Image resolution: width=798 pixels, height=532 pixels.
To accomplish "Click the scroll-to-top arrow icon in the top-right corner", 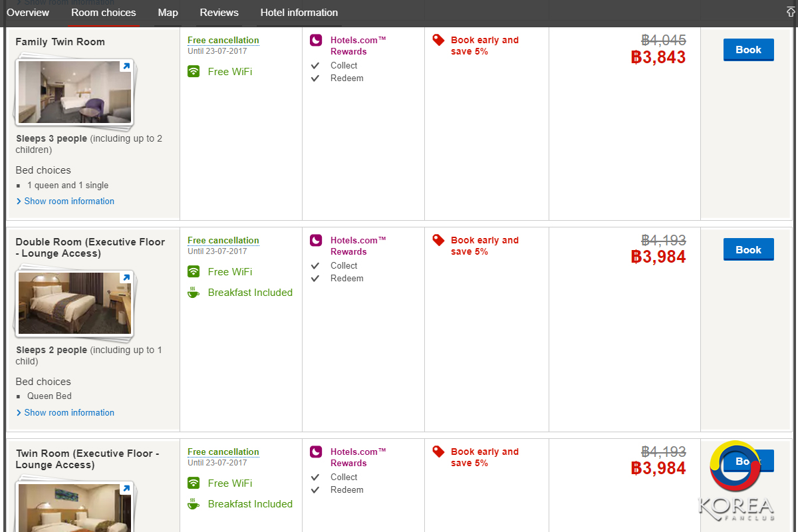I will coord(791,12).
